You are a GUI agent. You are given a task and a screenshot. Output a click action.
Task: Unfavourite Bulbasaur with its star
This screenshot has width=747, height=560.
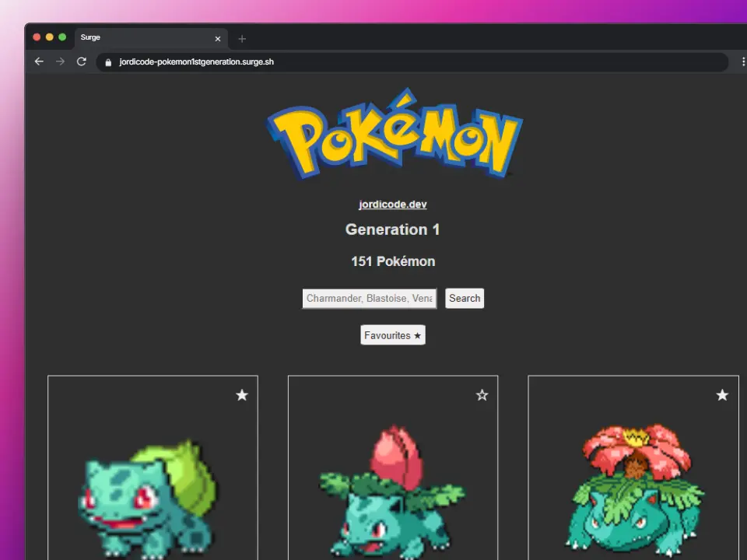(242, 395)
